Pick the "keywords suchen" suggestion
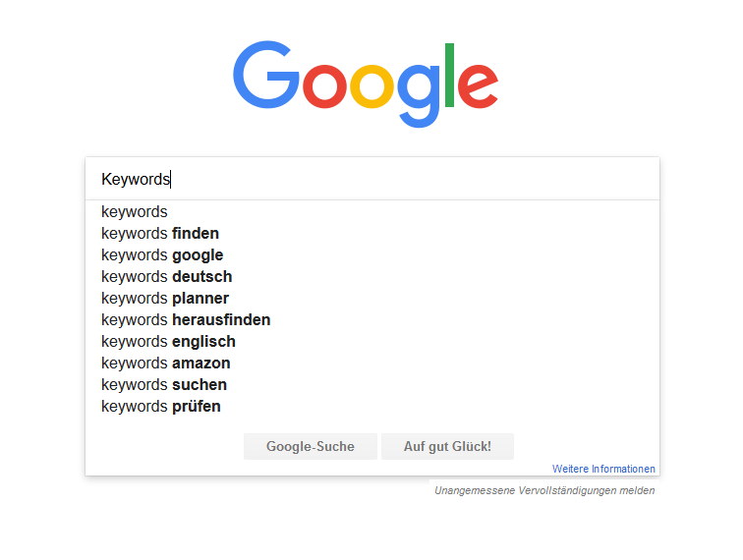This screenshot has width=743, height=560. pos(372,385)
